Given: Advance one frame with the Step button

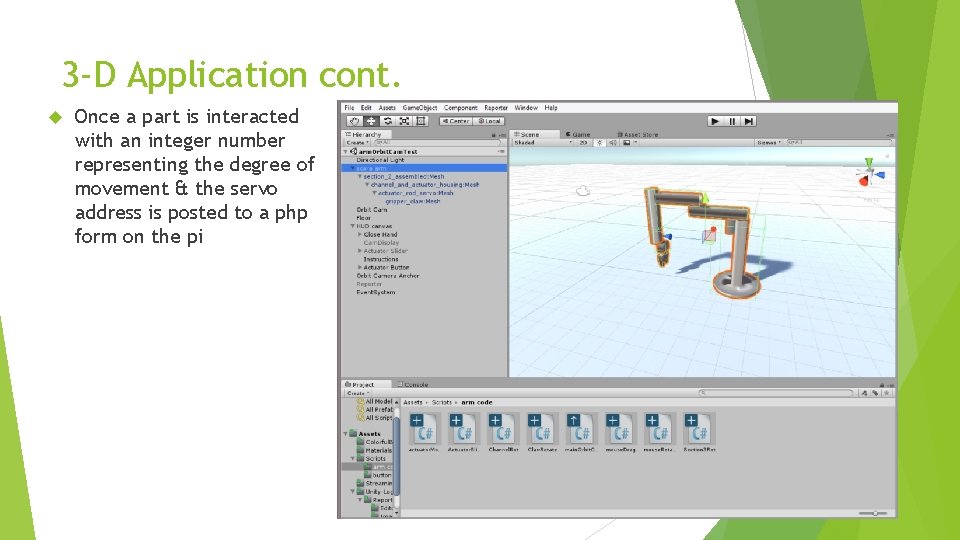Looking at the screenshot, I should 748,121.
